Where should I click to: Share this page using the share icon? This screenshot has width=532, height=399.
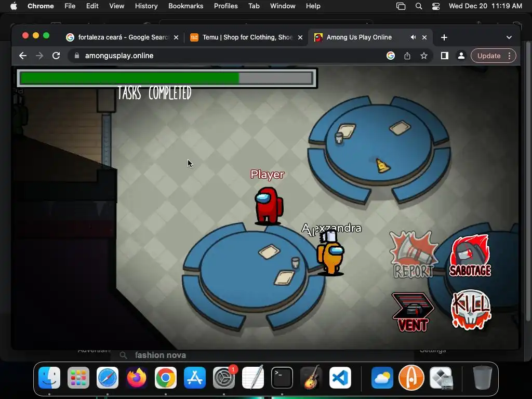[407, 56]
